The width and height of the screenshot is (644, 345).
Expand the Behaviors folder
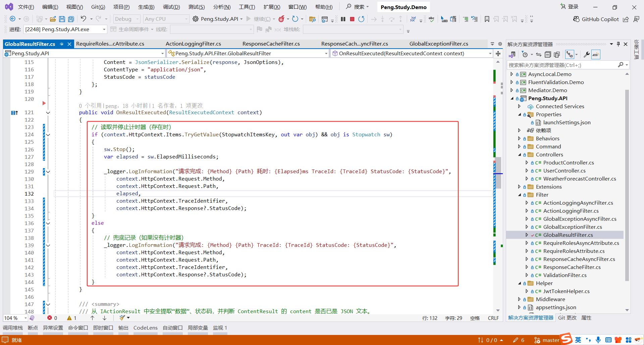(x=520, y=138)
